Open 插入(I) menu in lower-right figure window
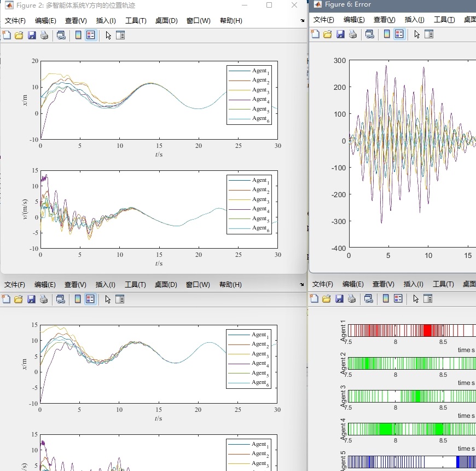Screen dimensions: 476x471 pyautogui.click(x=414, y=284)
